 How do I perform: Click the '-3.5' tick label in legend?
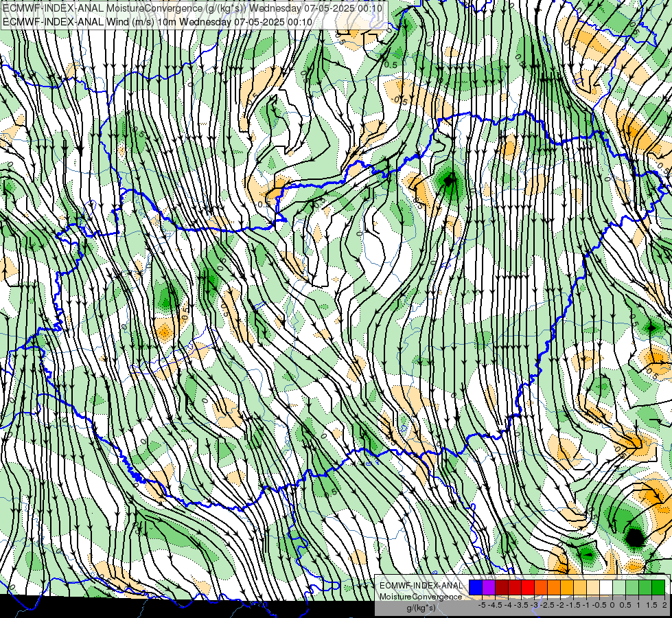click(x=521, y=605)
